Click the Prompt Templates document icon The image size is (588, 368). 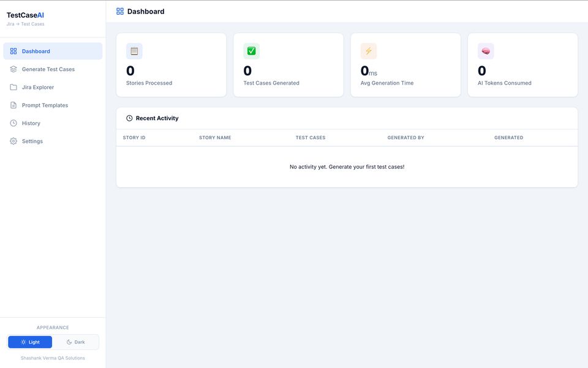tap(13, 105)
